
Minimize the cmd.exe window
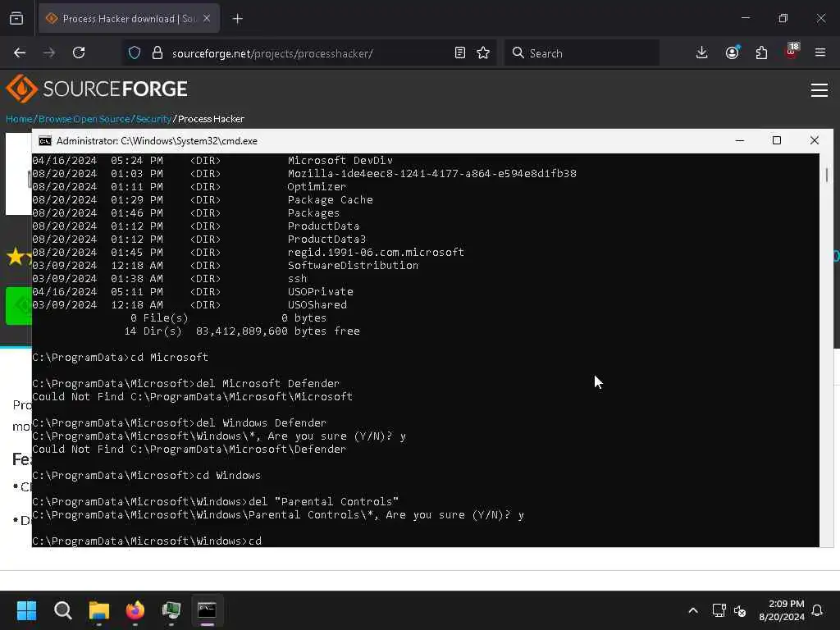pos(740,141)
